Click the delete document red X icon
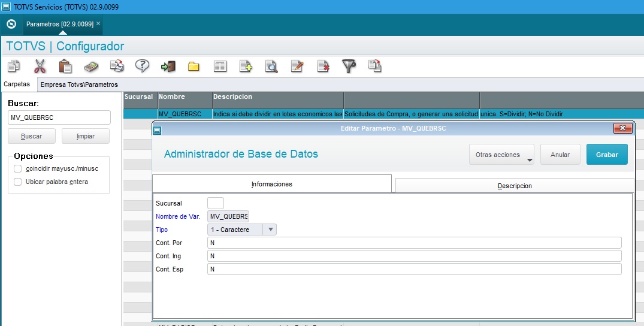 click(x=323, y=66)
